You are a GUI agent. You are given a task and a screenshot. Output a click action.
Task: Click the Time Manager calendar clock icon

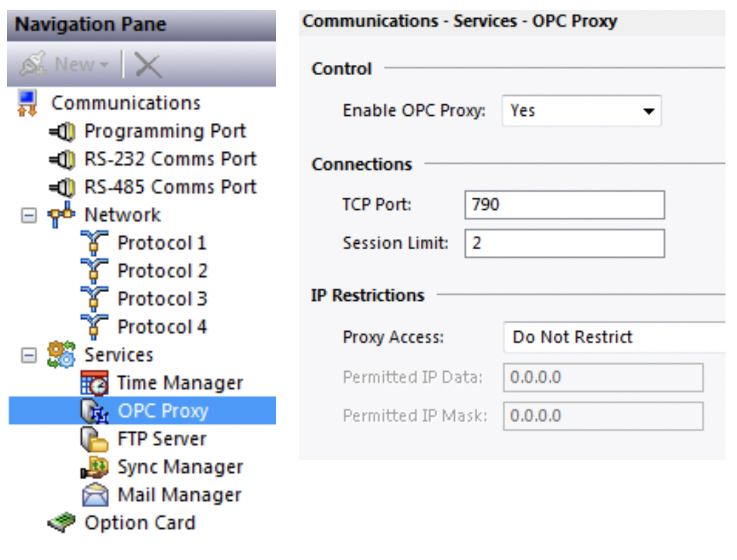point(94,383)
